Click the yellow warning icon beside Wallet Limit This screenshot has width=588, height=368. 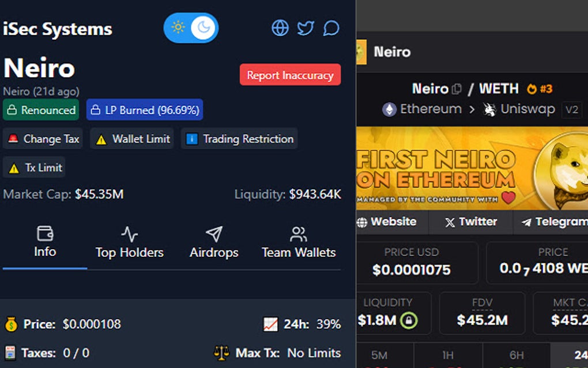101,140
